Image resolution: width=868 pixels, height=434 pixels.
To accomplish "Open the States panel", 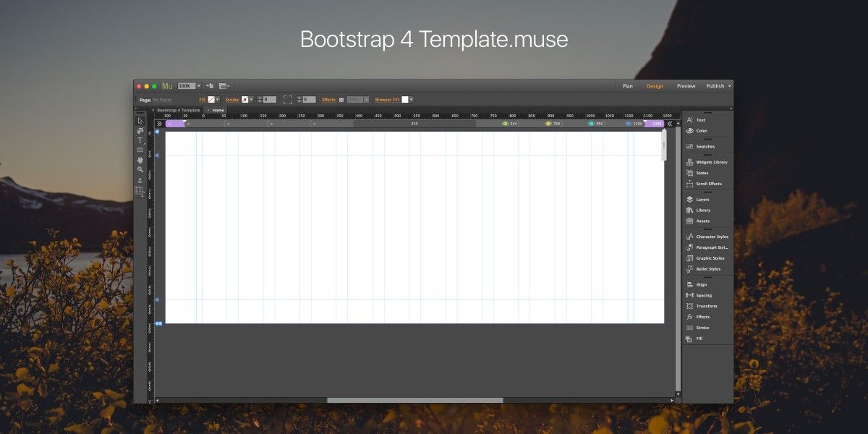I will [697, 173].
